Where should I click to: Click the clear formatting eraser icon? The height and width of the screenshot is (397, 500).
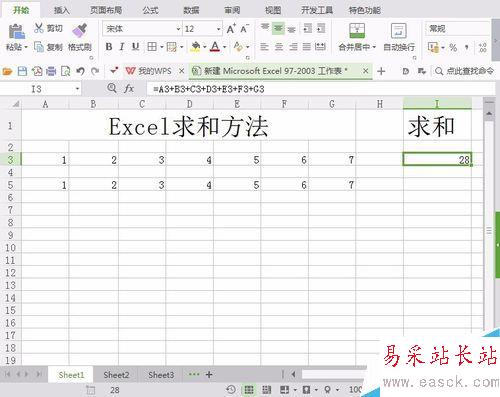point(238,47)
